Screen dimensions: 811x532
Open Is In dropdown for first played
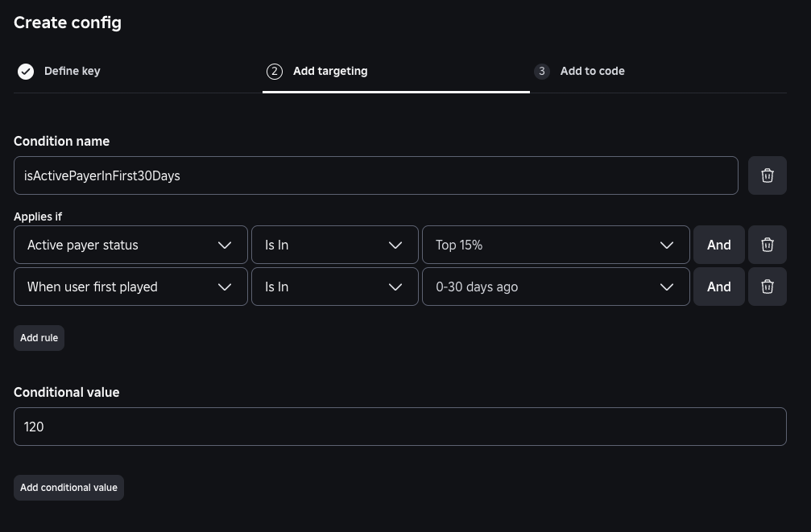[335, 287]
